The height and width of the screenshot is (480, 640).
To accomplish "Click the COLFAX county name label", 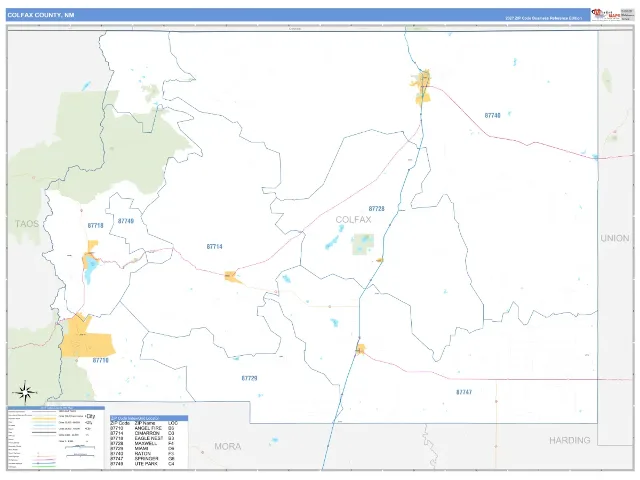I will point(353,220).
